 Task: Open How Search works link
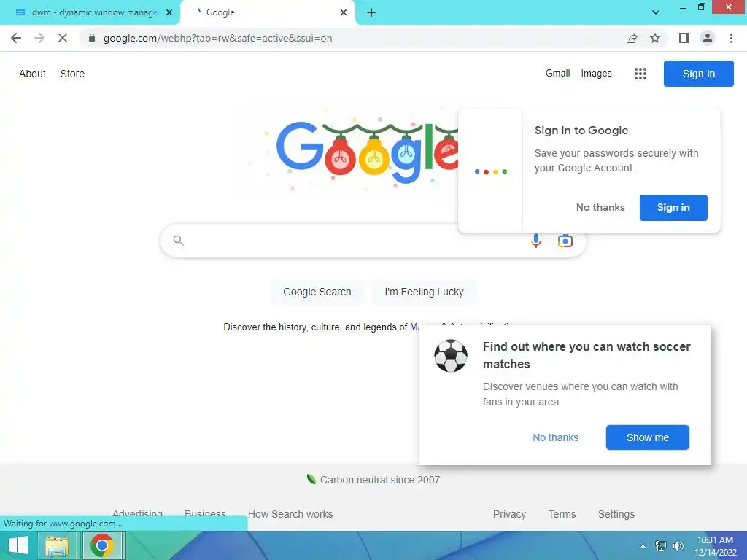[x=290, y=514]
